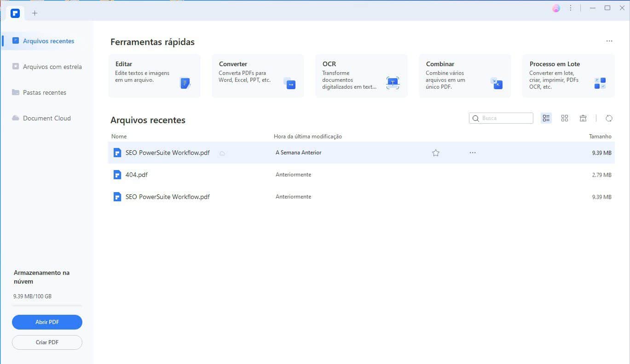Open the Combinar quick tool card

[x=465, y=76]
